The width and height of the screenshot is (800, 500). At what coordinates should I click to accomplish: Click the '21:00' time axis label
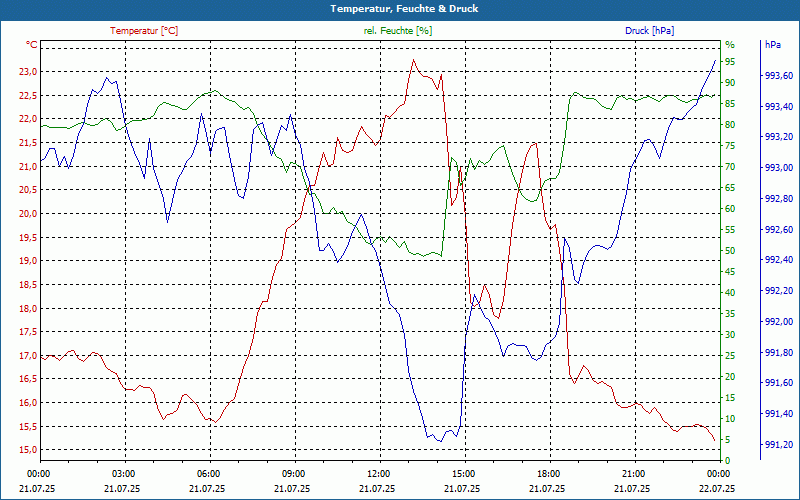(634, 473)
